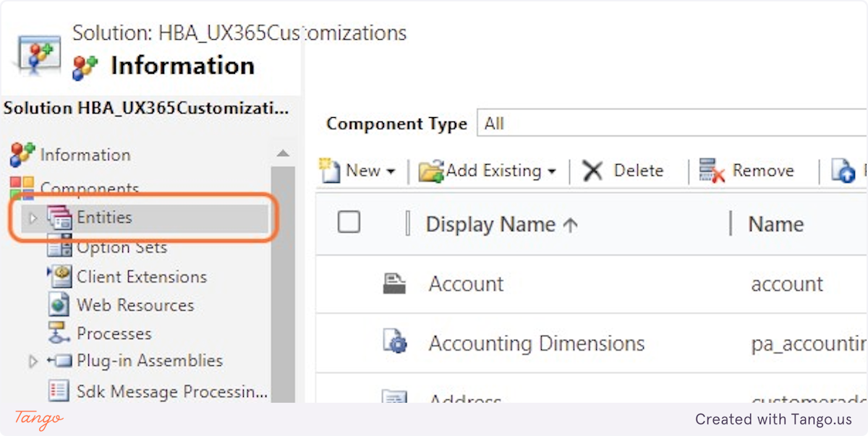The image size is (868, 436).
Task: Click the Information heading icon
Action: (x=86, y=67)
